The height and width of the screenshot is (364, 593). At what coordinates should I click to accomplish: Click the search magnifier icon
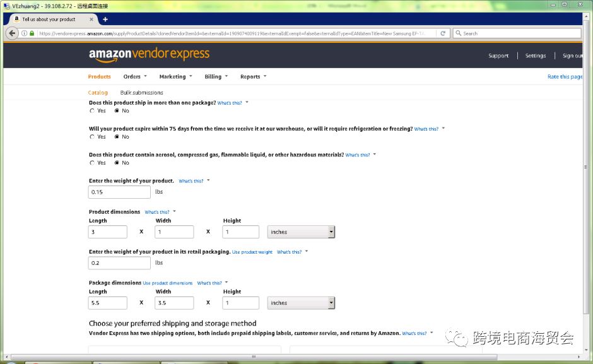pyautogui.click(x=459, y=33)
